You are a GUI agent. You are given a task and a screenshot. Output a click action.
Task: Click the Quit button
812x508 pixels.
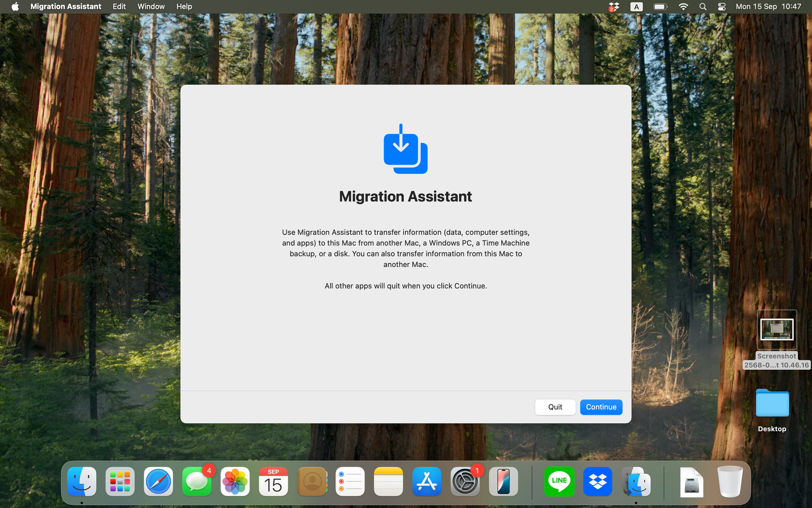point(555,407)
